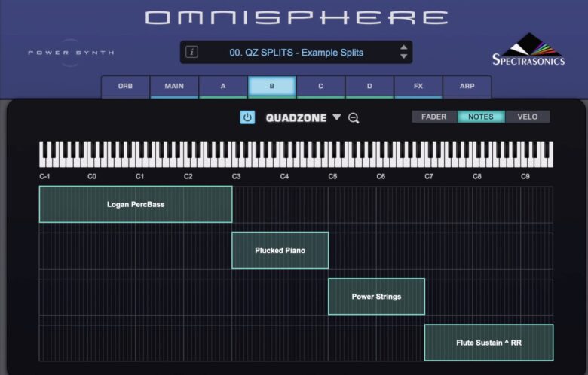Click the Plucked Piano zone block
The height and width of the screenshot is (375, 588).
[x=280, y=250]
